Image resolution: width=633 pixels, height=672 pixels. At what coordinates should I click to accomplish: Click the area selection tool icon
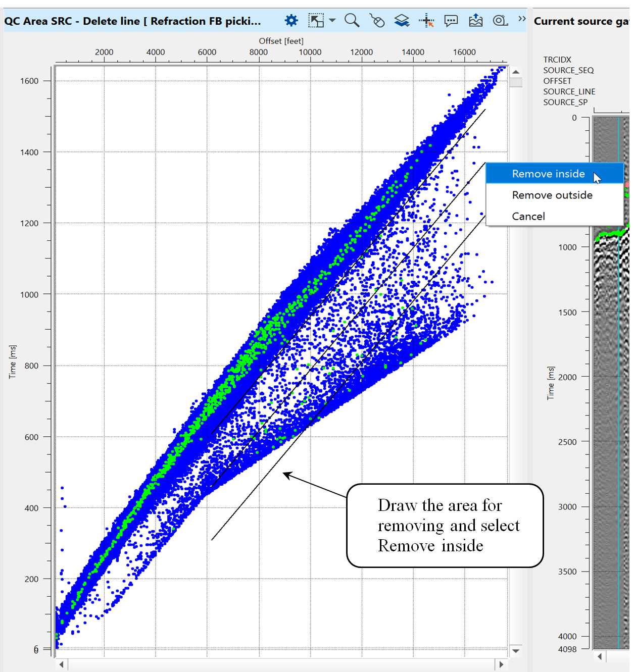(x=316, y=21)
